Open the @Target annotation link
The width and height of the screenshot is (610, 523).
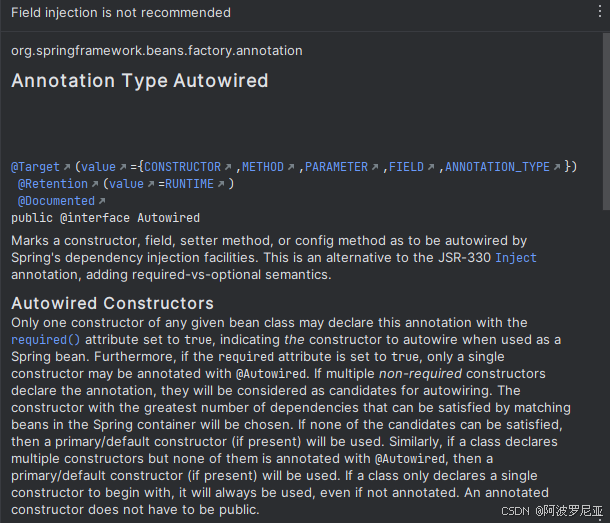(35, 167)
